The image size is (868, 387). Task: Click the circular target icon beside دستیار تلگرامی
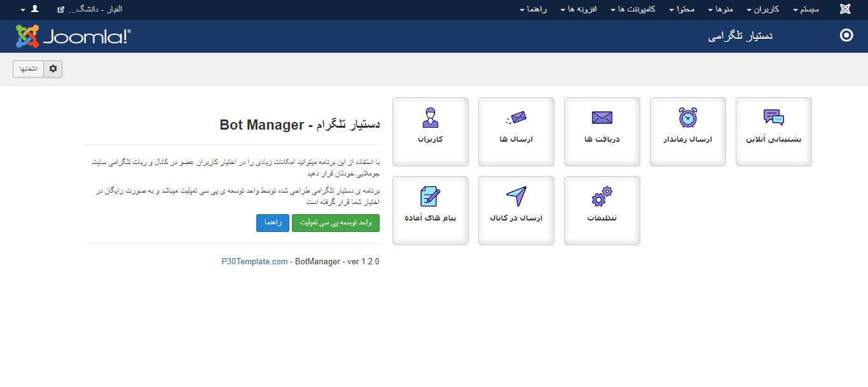[x=846, y=36]
